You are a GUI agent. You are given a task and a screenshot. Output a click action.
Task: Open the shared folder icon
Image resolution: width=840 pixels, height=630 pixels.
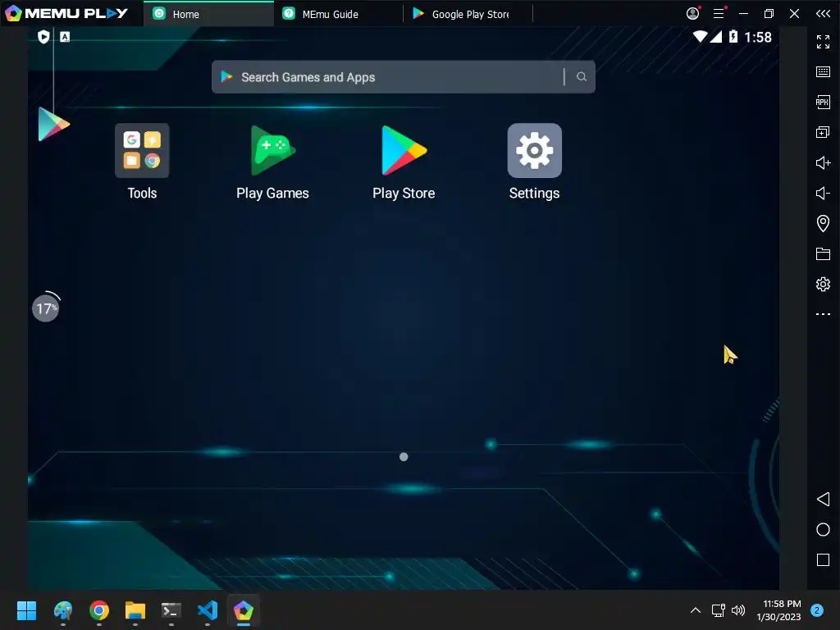823,253
